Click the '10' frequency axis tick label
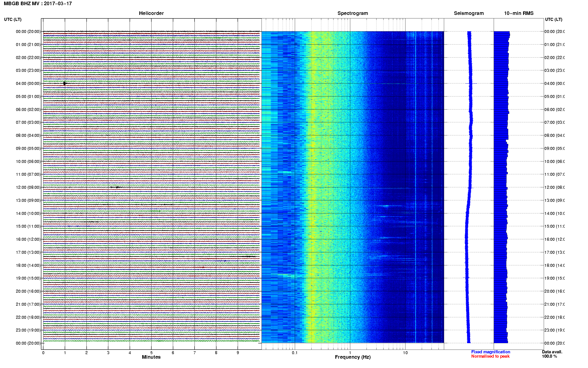588x368 pixels. point(405,353)
